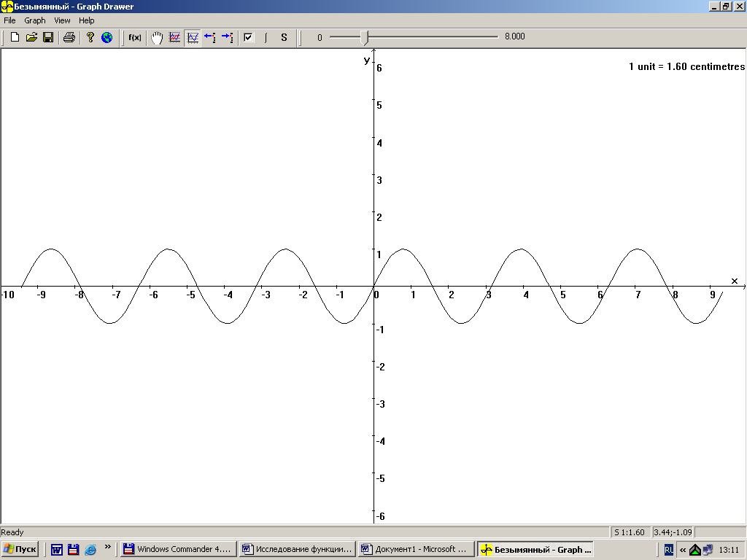Click the Пуск start button

(20, 549)
